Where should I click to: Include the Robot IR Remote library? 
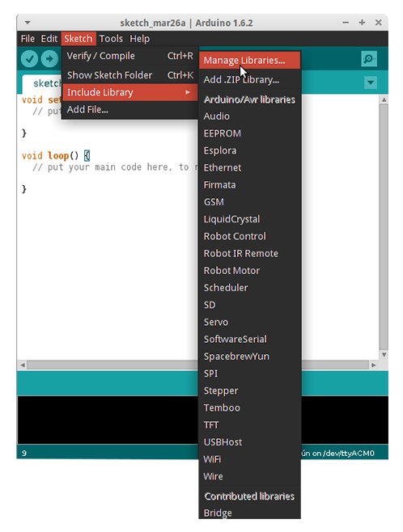250,253
